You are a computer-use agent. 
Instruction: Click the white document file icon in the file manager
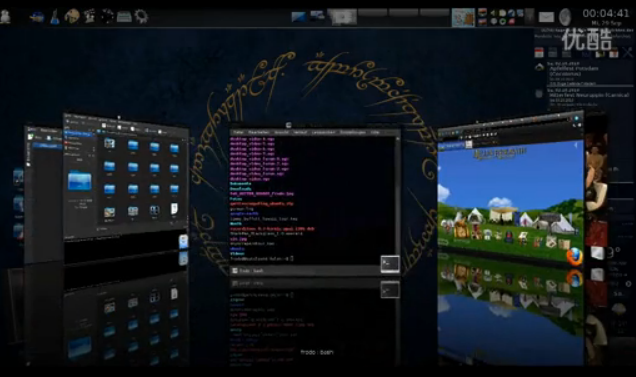pos(174,209)
